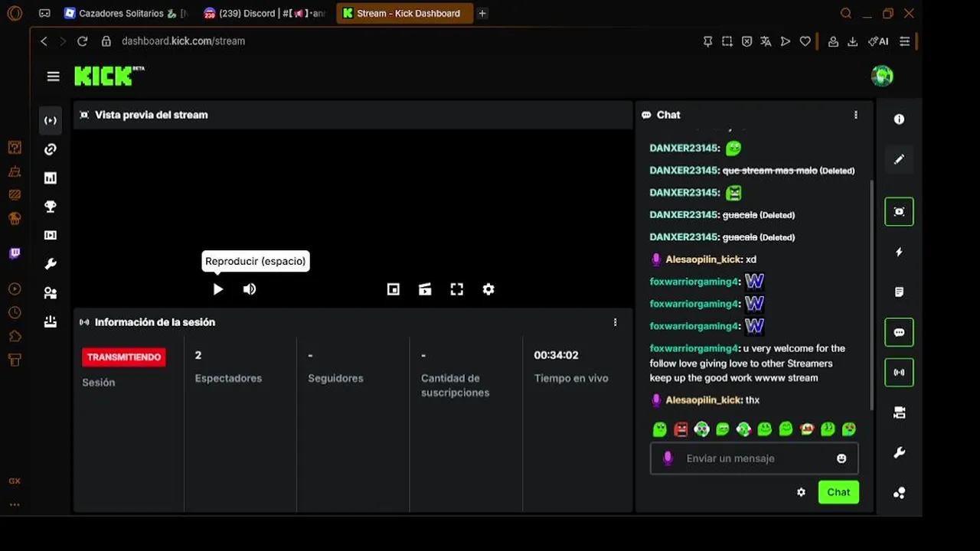
Task: Open stream preview player settings gear
Action: tap(488, 289)
